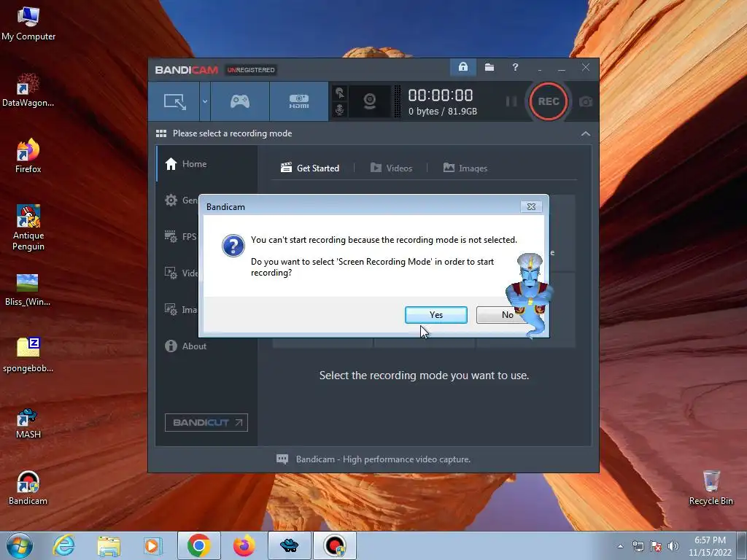Viewport: 747px width, 560px height.
Task: Click the red REC button
Action: (549, 101)
